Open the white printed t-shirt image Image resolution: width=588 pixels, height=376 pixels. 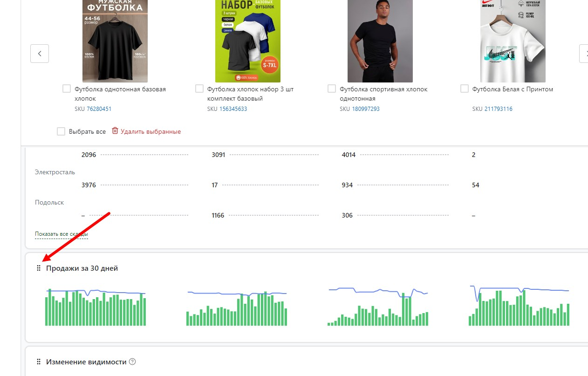pyautogui.click(x=513, y=41)
